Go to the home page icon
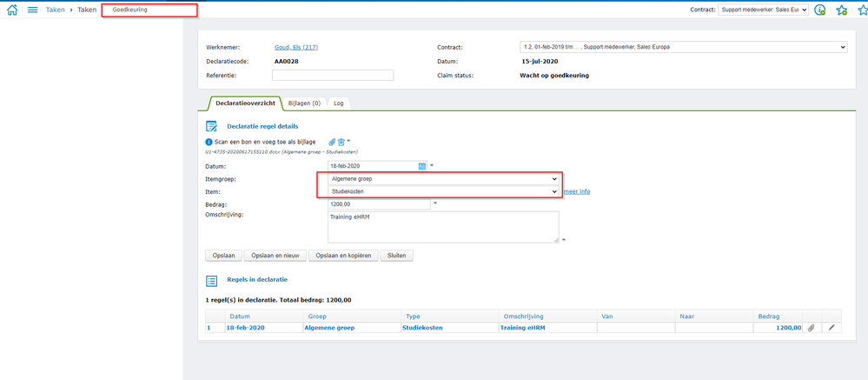The width and height of the screenshot is (868, 380). 11,10
